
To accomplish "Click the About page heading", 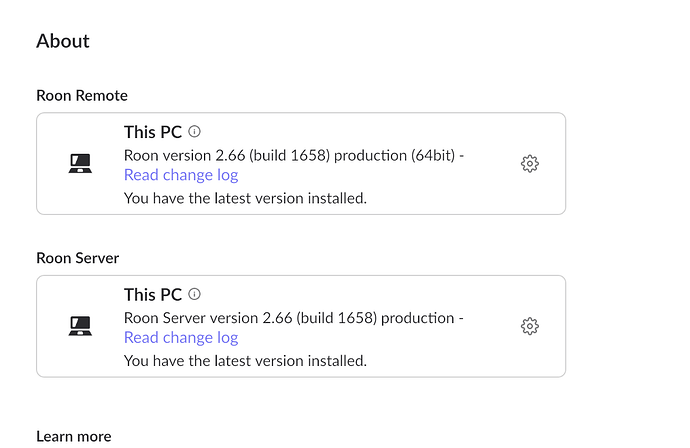I will (x=62, y=41).
